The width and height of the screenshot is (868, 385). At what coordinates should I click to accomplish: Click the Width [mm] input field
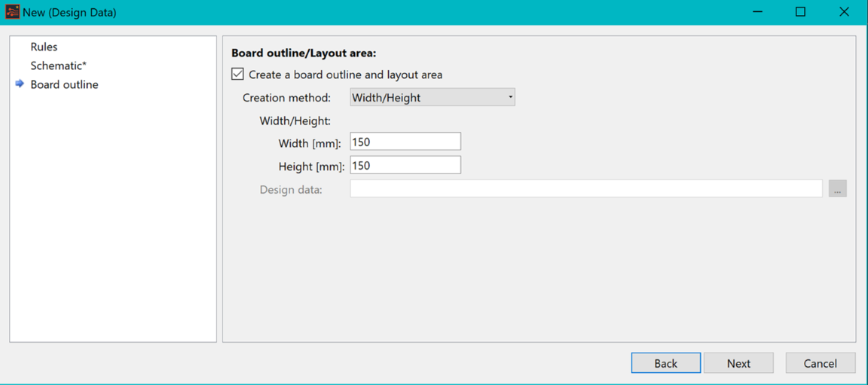[x=405, y=142]
